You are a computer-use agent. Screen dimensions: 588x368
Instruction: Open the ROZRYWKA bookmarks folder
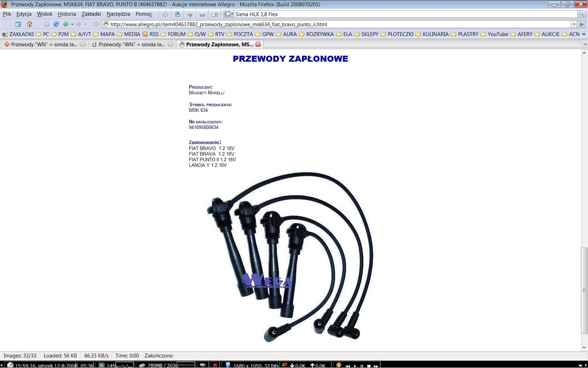point(316,34)
